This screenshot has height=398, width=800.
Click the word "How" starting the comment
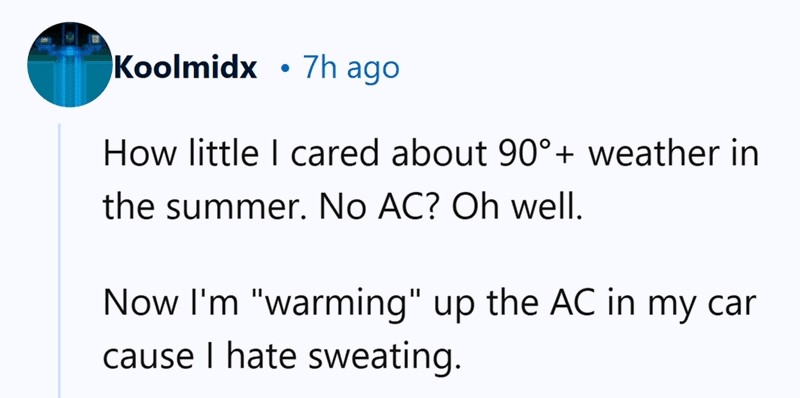tap(136, 155)
